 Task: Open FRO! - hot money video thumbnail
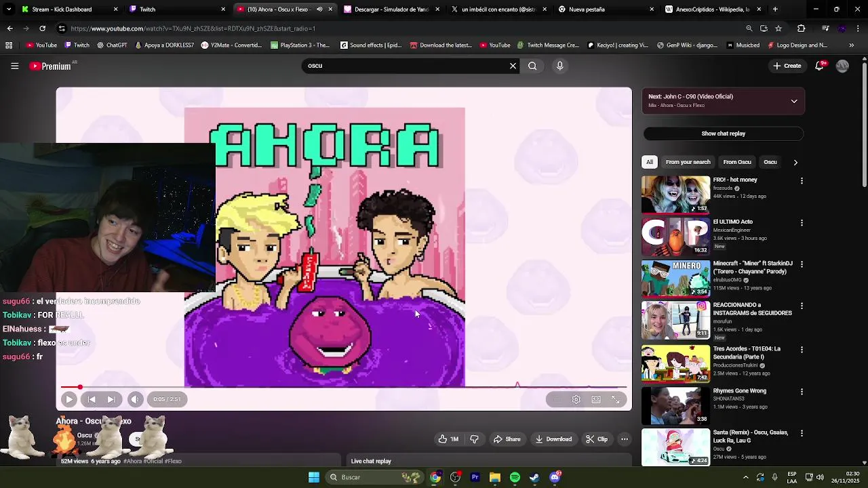point(675,195)
